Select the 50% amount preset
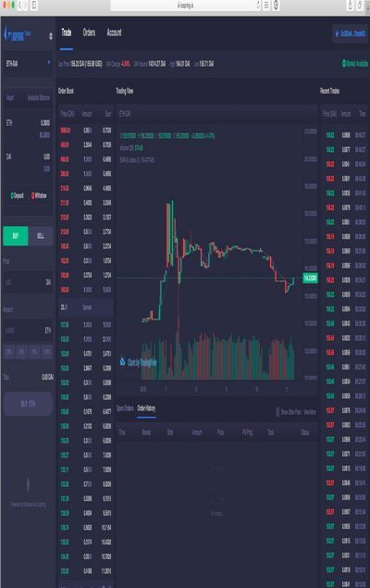This screenshot has width=370, height=588. tap(21, 352)
